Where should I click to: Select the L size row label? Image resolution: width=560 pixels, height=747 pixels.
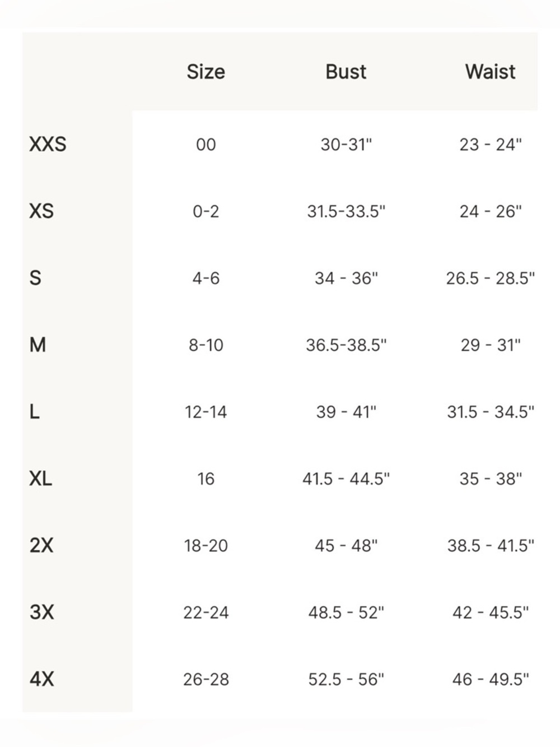[34, 412]
